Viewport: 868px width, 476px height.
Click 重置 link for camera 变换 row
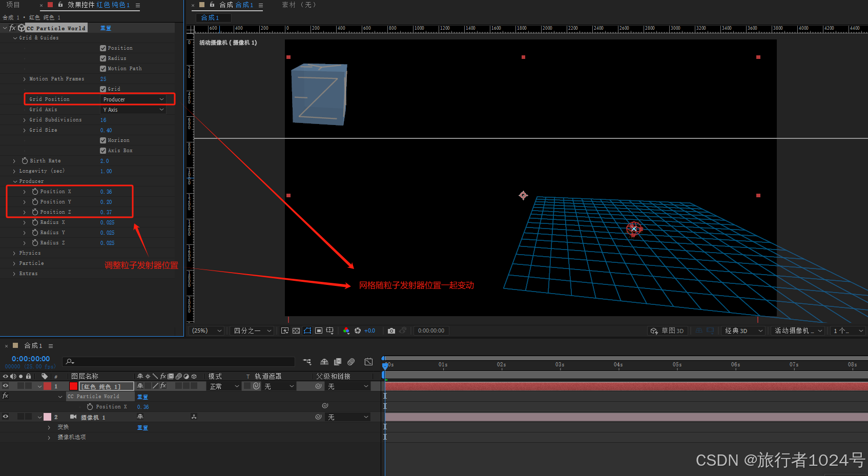142,427
